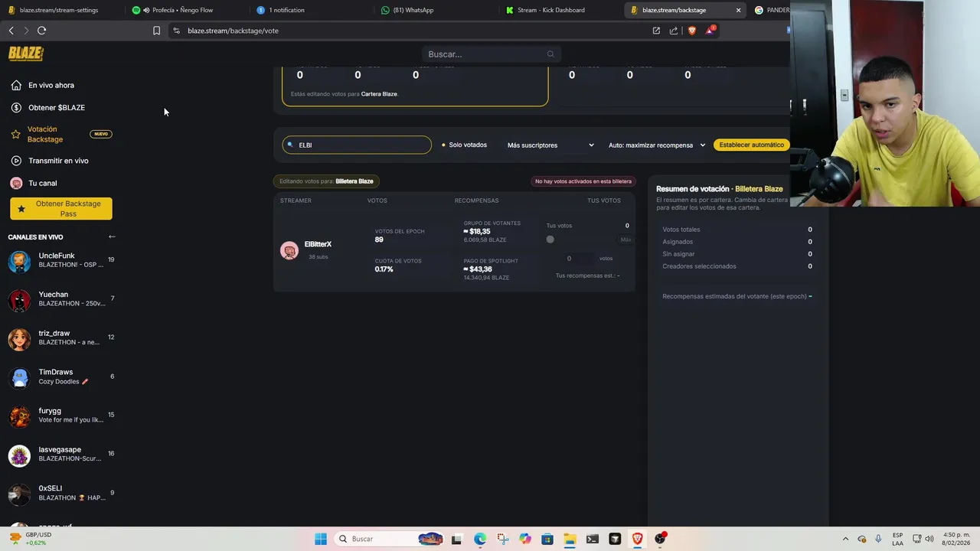Click the top Buscar search field

coord(490,54)
